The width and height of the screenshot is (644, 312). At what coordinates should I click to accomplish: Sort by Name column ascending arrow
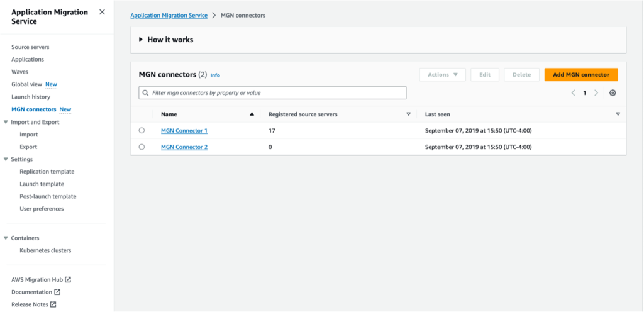252,114
